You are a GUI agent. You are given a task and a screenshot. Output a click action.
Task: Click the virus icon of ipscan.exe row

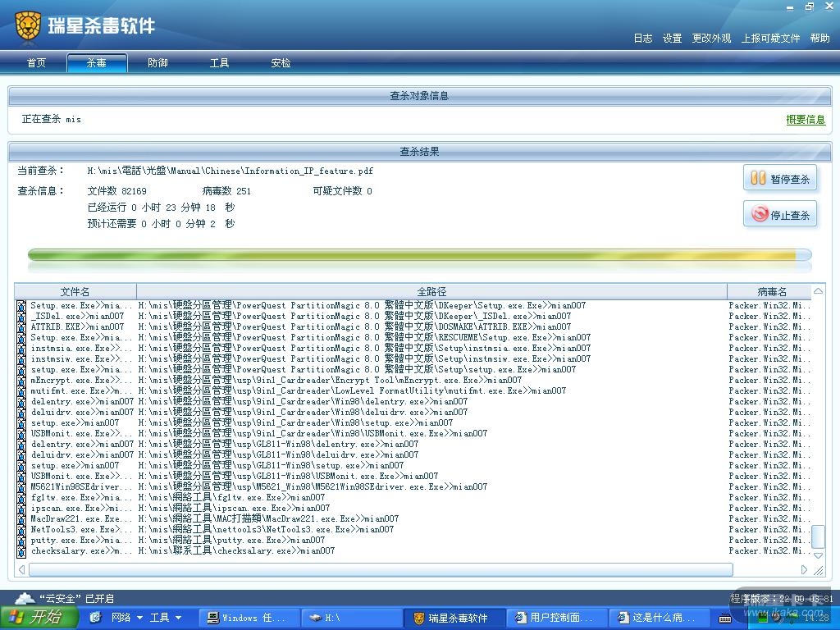21,508
